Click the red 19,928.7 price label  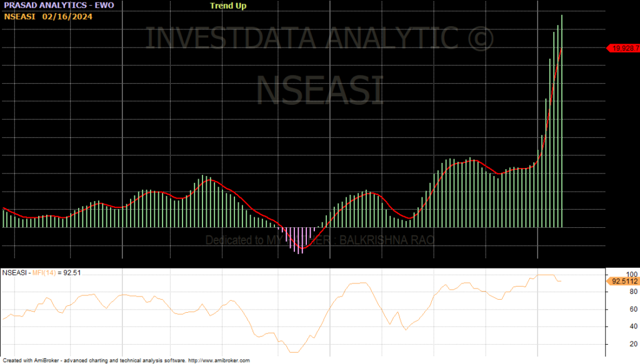[x=624, y=47]
